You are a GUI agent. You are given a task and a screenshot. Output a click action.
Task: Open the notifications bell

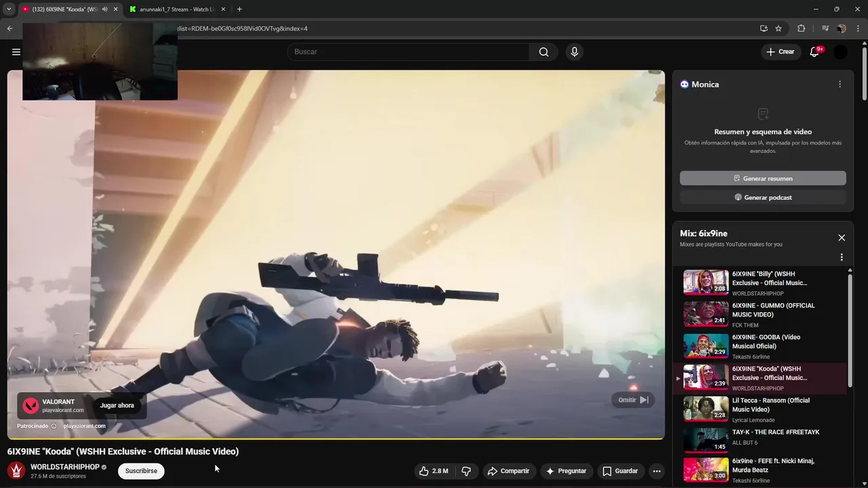pyautogui.click(x=814, y=52)
